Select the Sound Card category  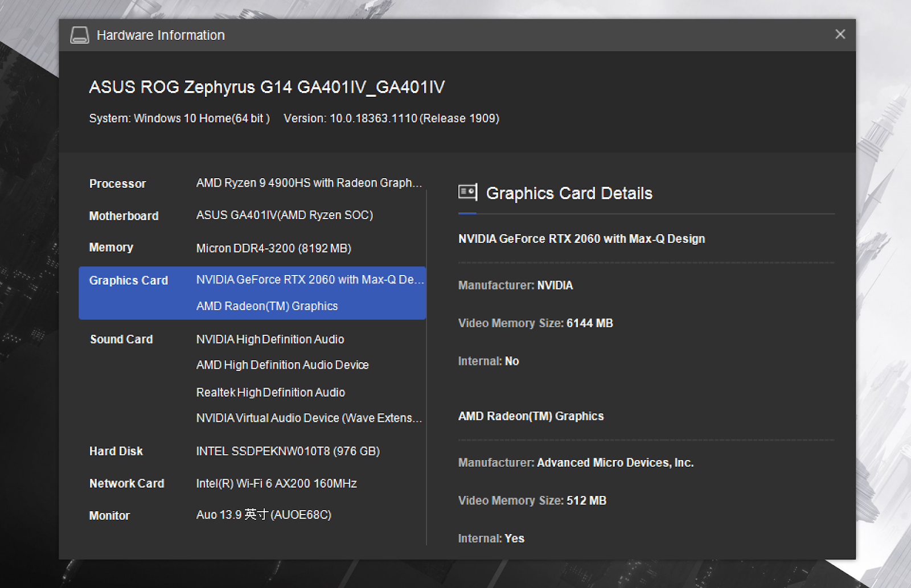click(x=121, y=339)
